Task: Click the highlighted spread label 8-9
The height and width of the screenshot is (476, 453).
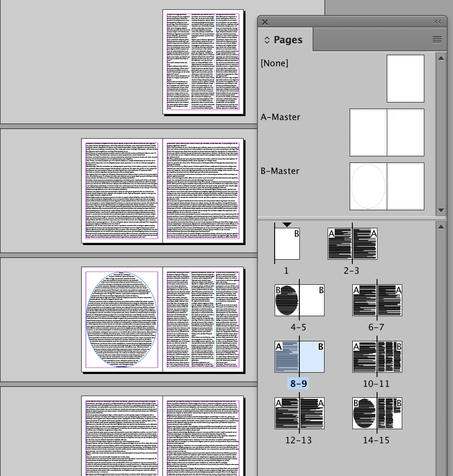Action: pos(298,384)
